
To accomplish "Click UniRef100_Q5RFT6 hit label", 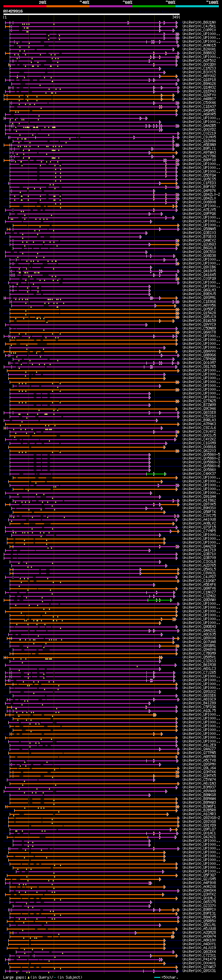I will click(x=199, y=512).
